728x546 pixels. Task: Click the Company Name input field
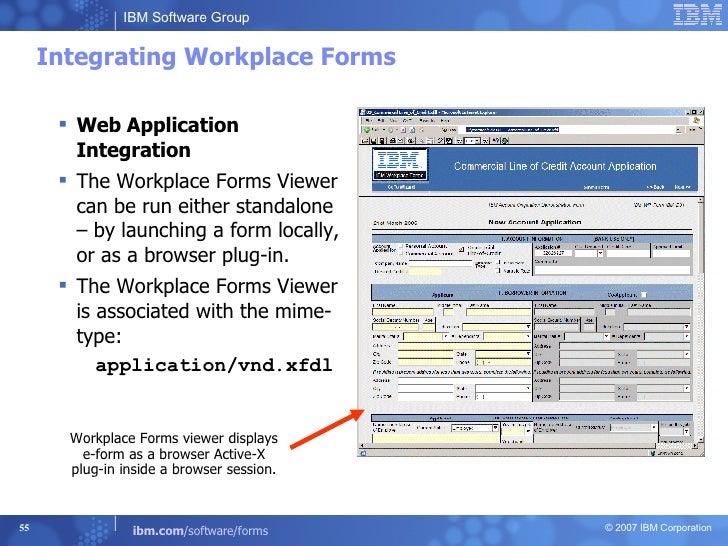pyautogui.click(x=440, y=264)
